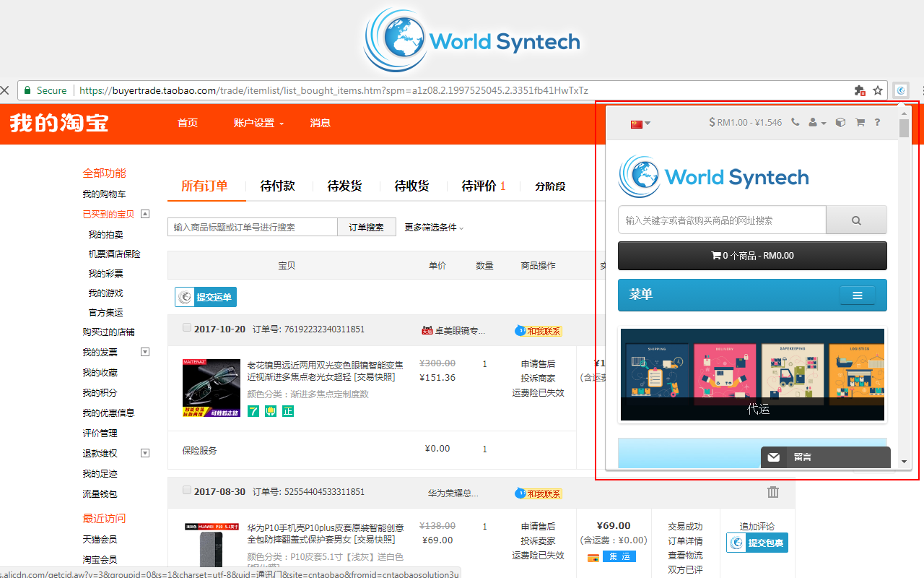Viewport: 924px width, 578px height.
Task: Click the green 7-day return badge icon
Action: click(253, 411)
